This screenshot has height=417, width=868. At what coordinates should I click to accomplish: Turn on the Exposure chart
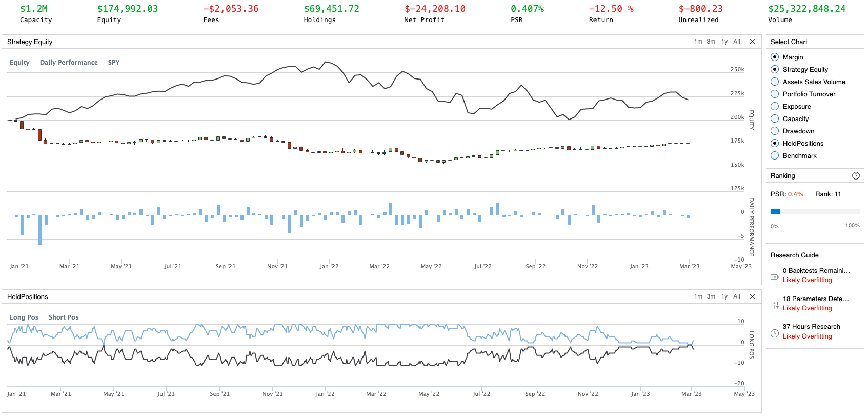click(775, 106)
